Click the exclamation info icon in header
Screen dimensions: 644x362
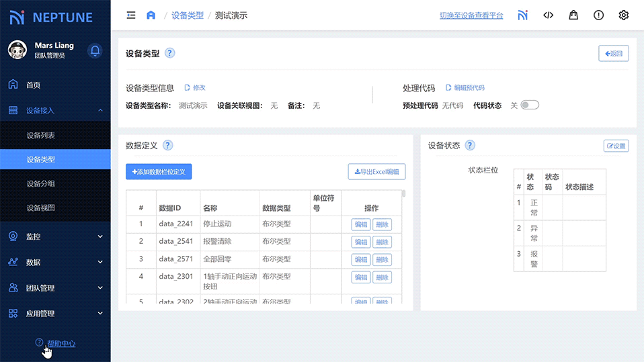[598, 15]
